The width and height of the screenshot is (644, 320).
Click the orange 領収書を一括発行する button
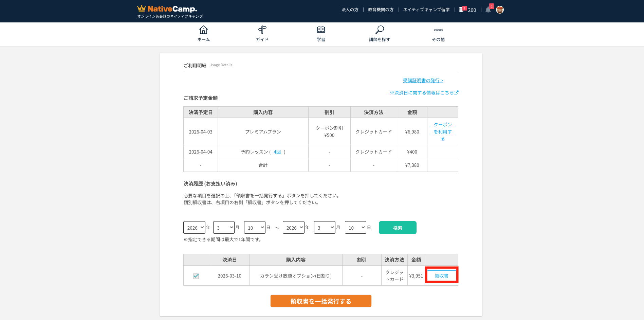click(321, 301)
